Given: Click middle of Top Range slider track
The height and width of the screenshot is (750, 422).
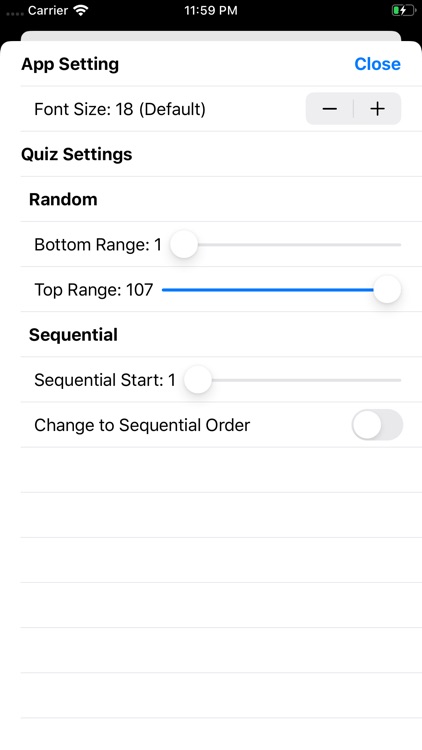Looking at the screenshot, I should coord(281,289).
